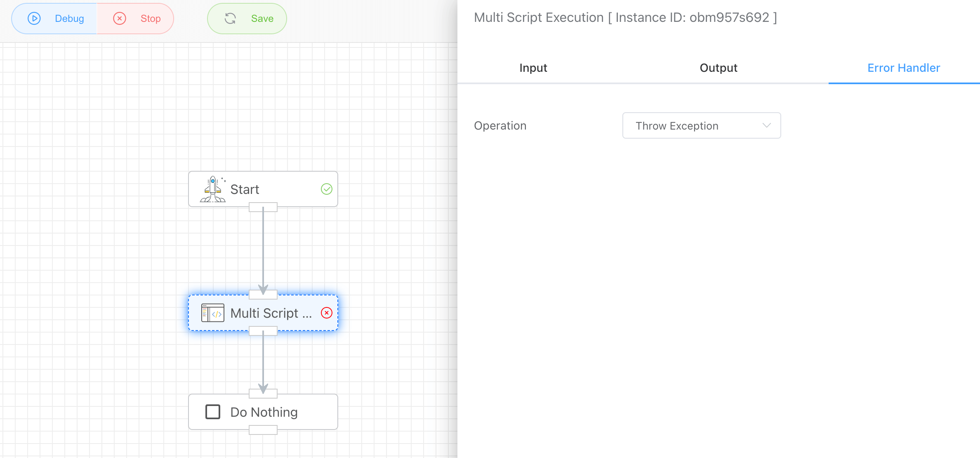Click the rocket icon on Start node
The height and width of the screenshot is (458, 980).
[213, 189]
